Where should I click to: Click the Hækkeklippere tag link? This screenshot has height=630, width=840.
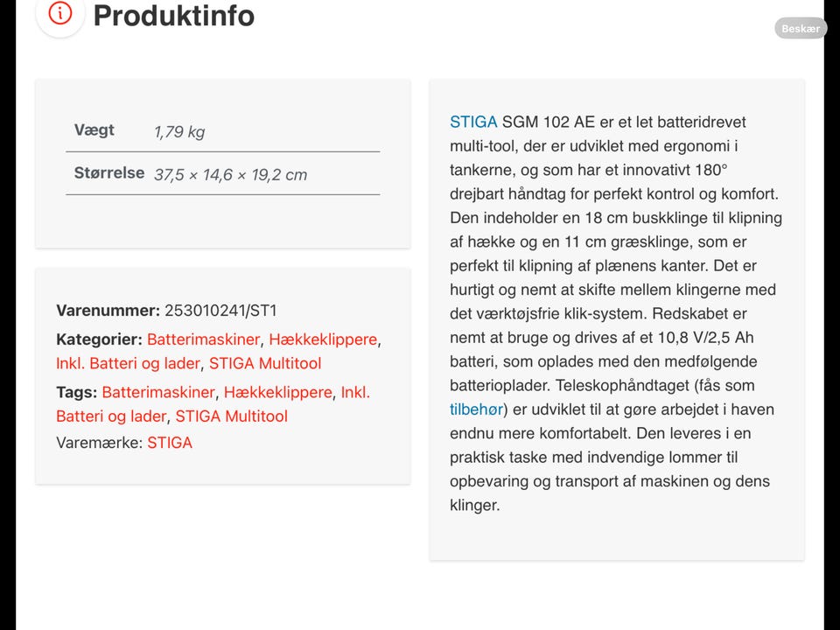[278, 392]
